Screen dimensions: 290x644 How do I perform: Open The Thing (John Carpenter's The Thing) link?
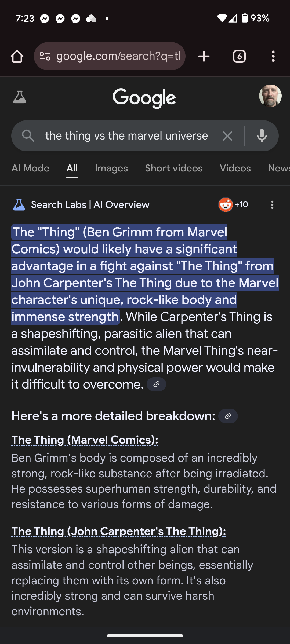point(119,531)
